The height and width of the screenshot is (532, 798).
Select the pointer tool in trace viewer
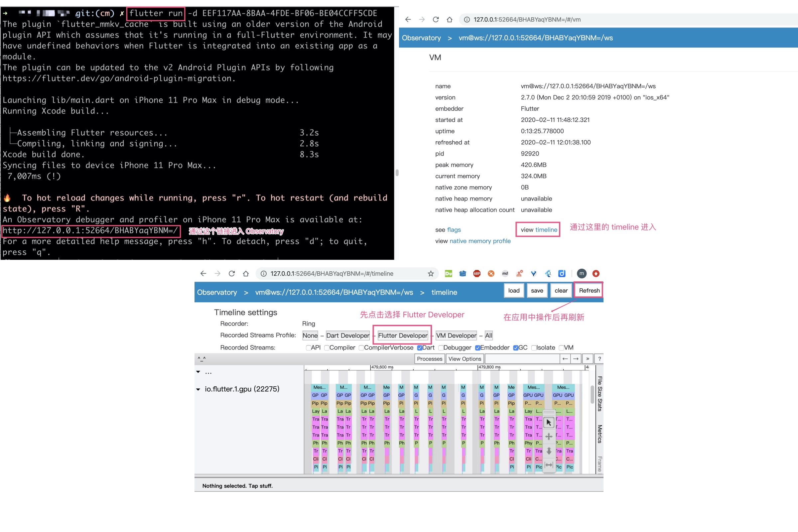(549, 422)
